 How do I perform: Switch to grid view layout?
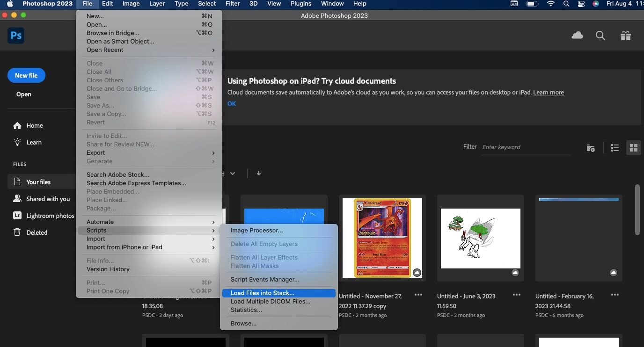click(634, 148)
